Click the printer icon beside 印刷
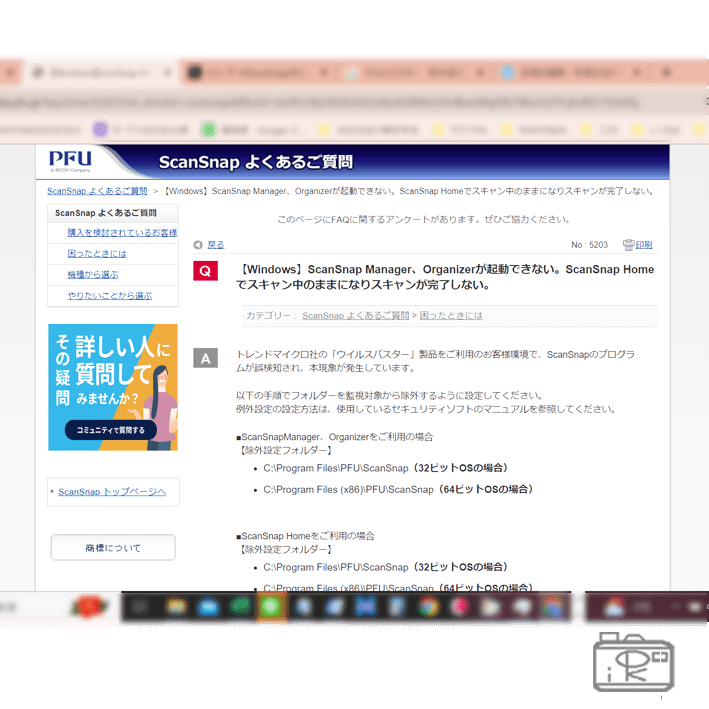Viewport: 709px width, 709px height. tap(628, 245)
